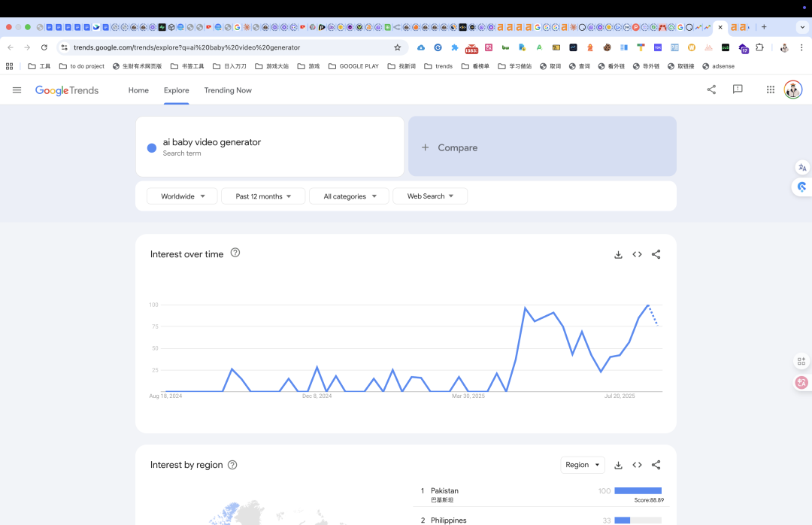This screenshot has height=525, width=812.
Task: Embed the Interest over time chart
Action: (637, 254)
